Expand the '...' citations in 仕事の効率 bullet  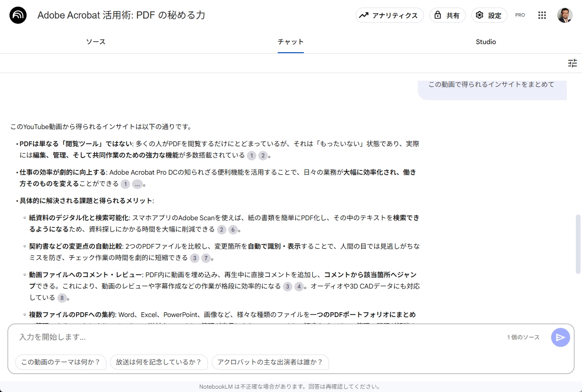pos(137,184)
